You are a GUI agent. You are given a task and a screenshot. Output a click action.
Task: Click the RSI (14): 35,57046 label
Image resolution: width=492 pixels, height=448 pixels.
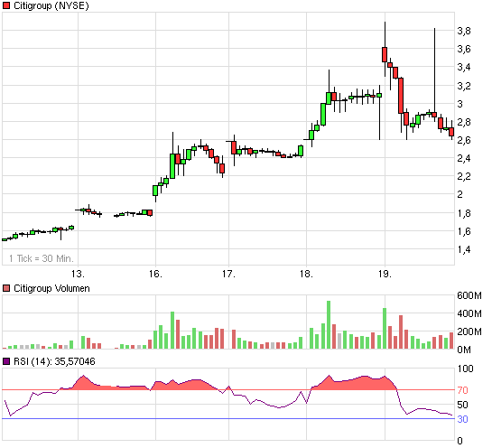pyautogui.click(x=54, y=361)
